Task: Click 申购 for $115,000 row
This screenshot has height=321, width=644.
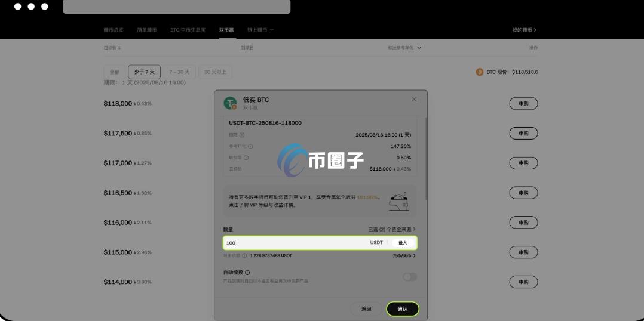Action: click(523, 252)
